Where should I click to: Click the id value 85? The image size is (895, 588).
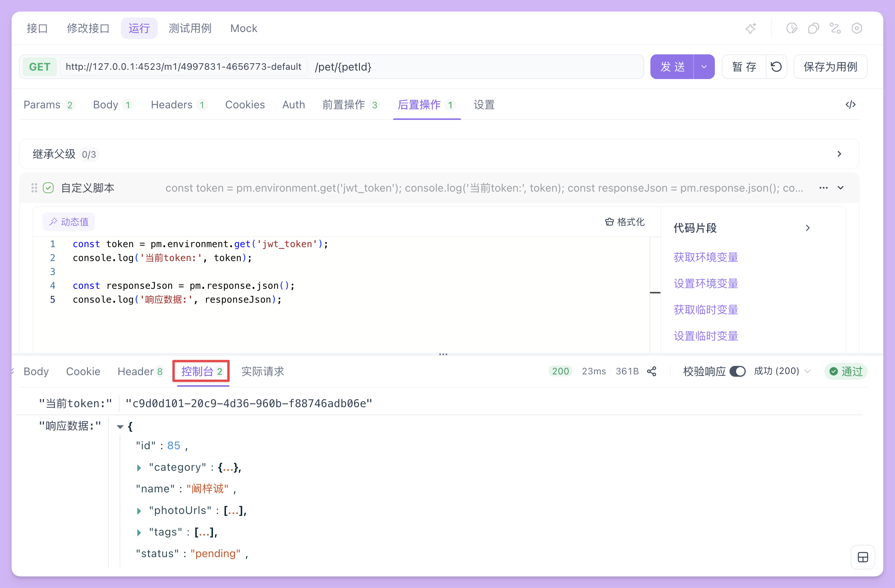click(174, 446)
